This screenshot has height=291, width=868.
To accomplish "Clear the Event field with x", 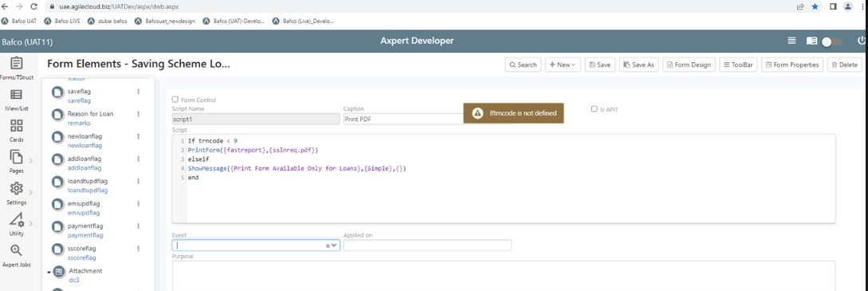I will pos(327,246).
